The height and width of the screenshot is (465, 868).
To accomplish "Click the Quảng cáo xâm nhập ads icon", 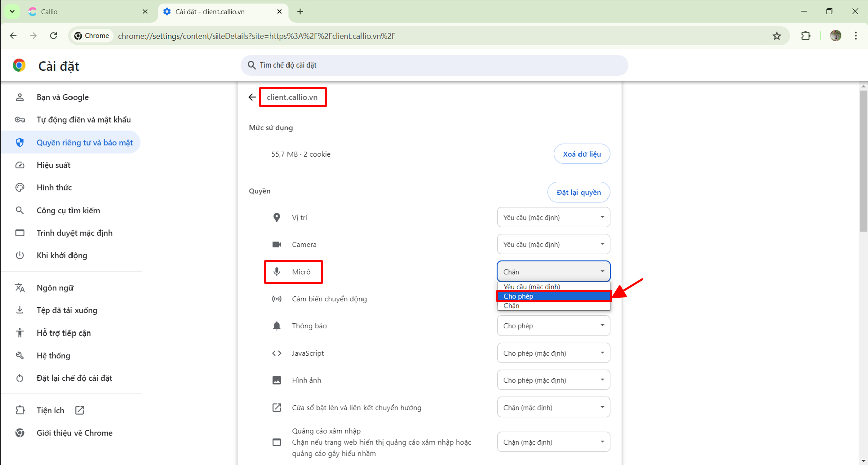I will pos(277,442).
